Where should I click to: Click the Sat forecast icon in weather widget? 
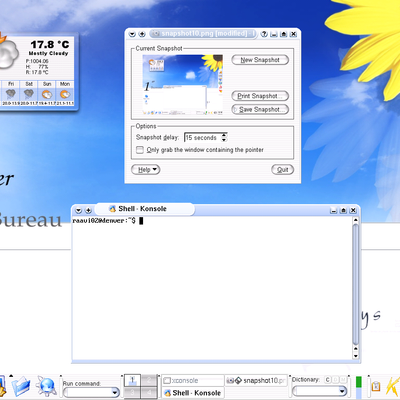point(29,94)
